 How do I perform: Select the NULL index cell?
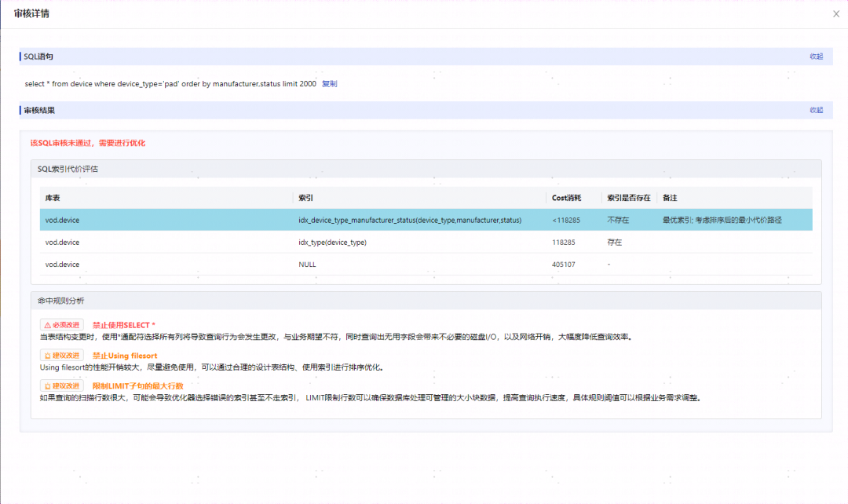tap(307, 265)
